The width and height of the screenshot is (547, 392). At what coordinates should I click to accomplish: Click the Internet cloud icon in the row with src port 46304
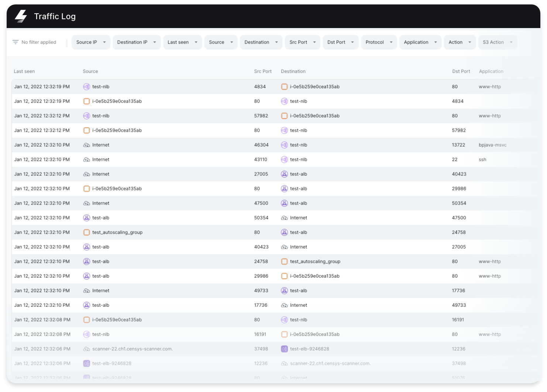point(86,145)
